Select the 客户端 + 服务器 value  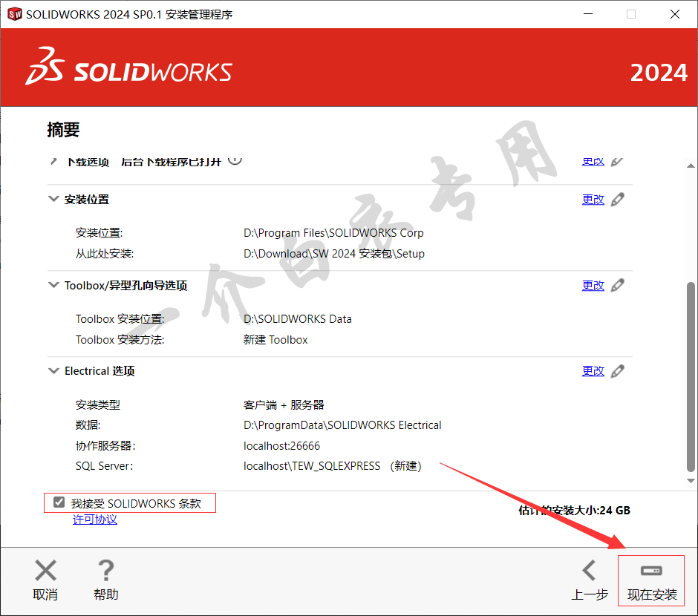(284, 404)
